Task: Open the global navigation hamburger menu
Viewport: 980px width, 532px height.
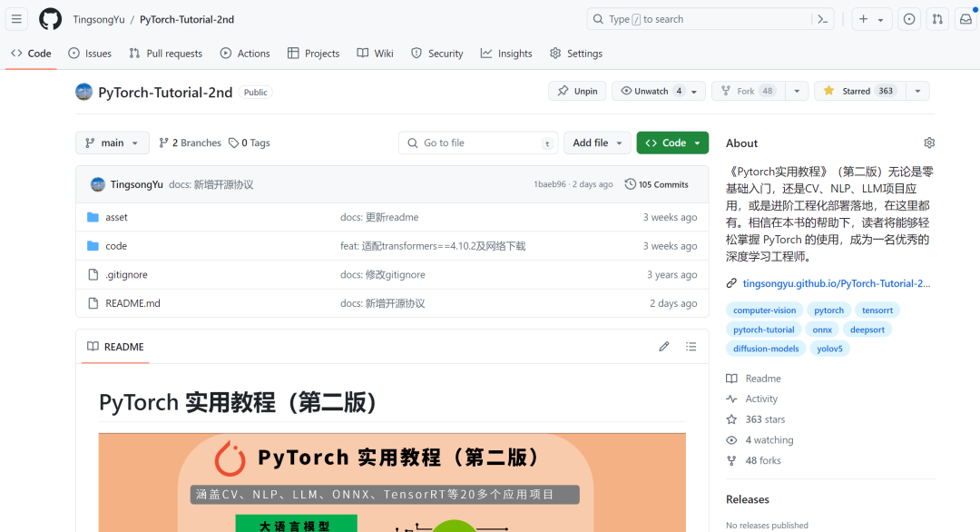Action: pos(16,19)
